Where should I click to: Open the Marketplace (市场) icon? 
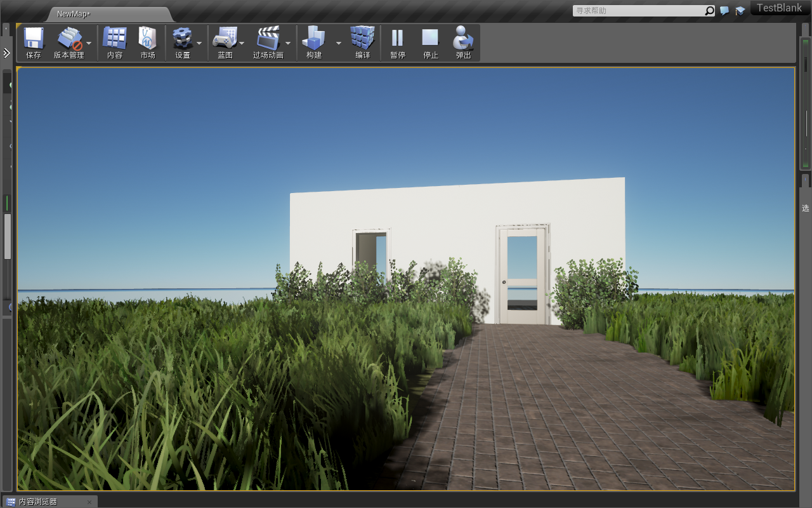(148, 39)
